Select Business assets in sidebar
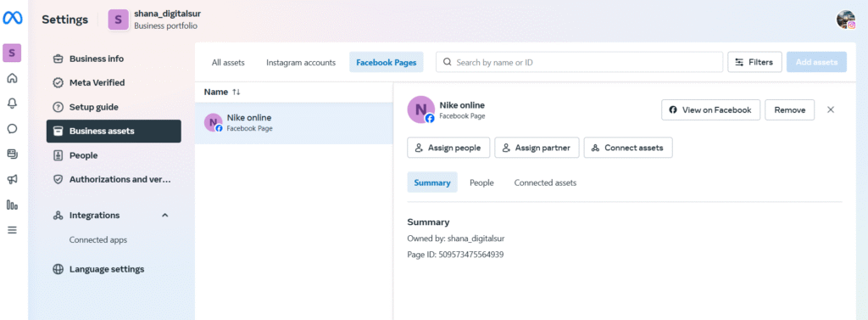Viewport: 868px width, 320px height. pyautogui.click(x=114, y=132)
